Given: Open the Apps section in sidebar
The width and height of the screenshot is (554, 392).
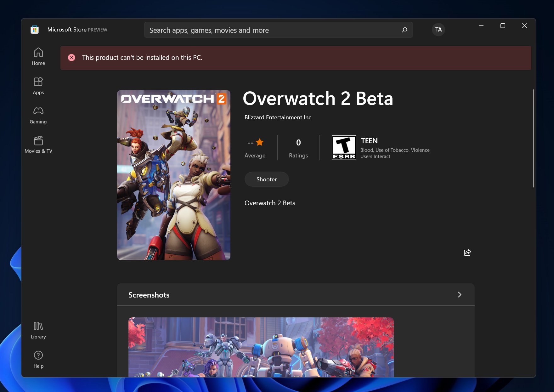Looking at the screenshot, I should coord(38,86).
